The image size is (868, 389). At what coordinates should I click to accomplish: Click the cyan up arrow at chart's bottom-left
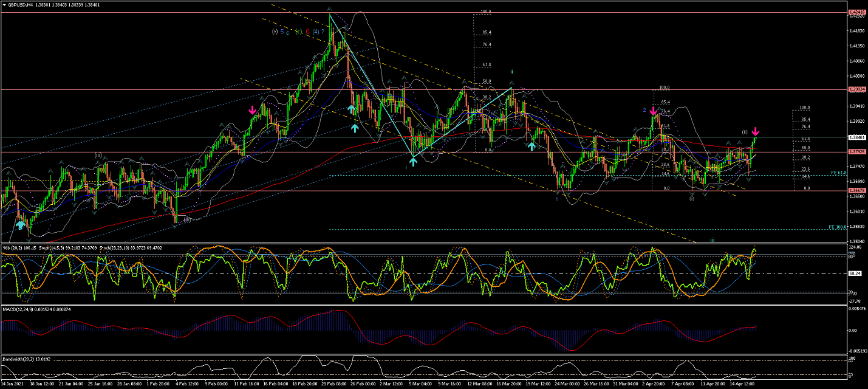pyautogui.click(x=21, y=225)
